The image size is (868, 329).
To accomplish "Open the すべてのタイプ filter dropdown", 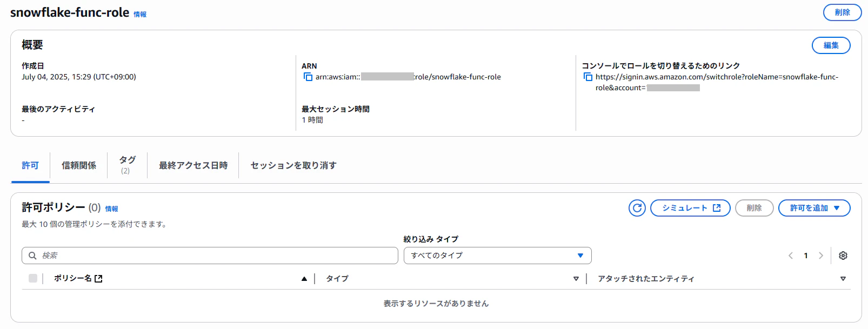I will click(x=498, y=256).
